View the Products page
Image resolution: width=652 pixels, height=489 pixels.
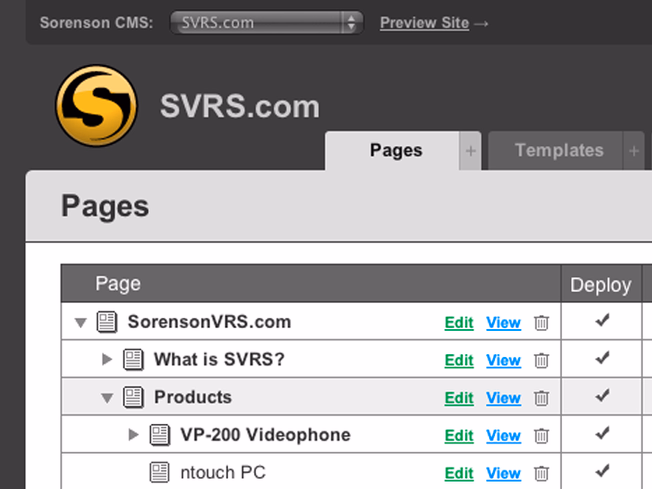(503, 398)
